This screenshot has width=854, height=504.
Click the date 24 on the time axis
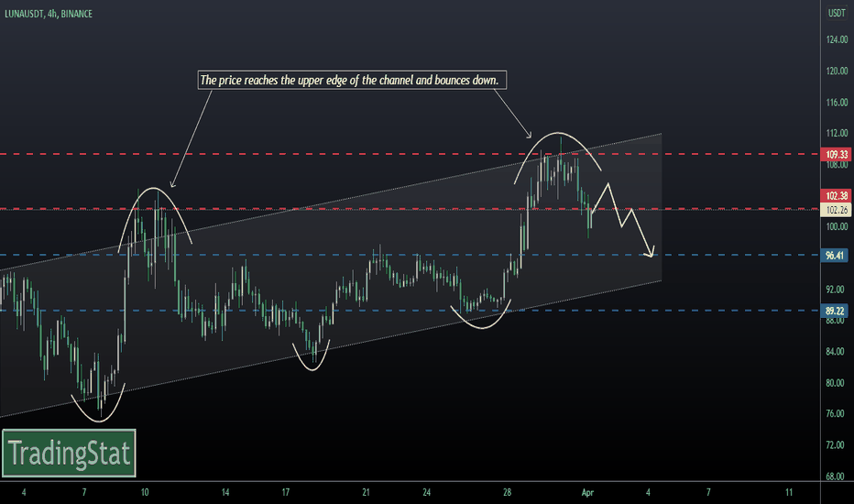tap(426, 493)
